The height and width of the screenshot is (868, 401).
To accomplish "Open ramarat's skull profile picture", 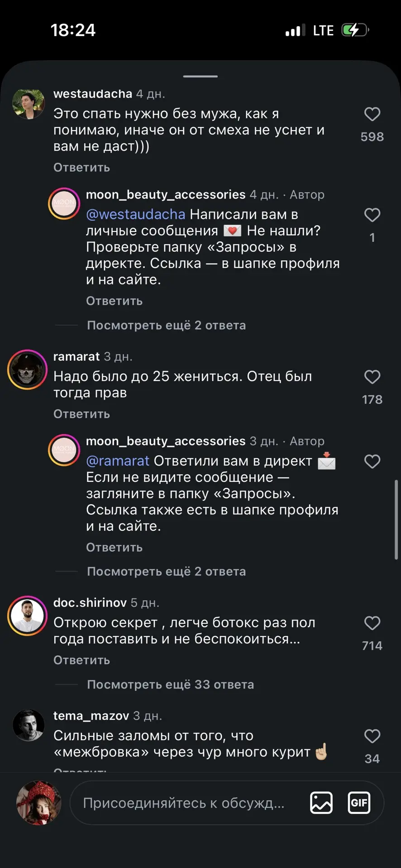I will click(28, 369).
